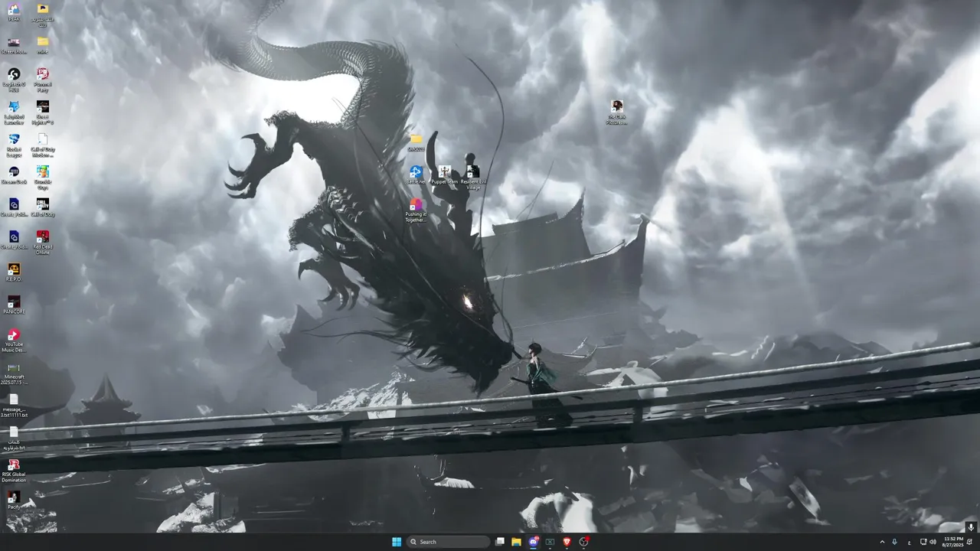The width and height of the screenshot is (980, 551).
Task: Open clock showing 11:52 PM
Action: coord(953,542)
